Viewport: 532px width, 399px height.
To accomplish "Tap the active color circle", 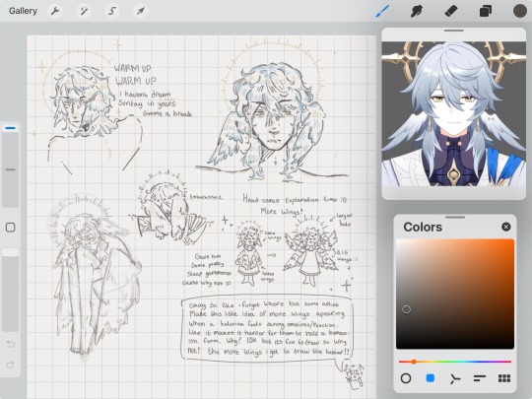I will coord(520,11).
